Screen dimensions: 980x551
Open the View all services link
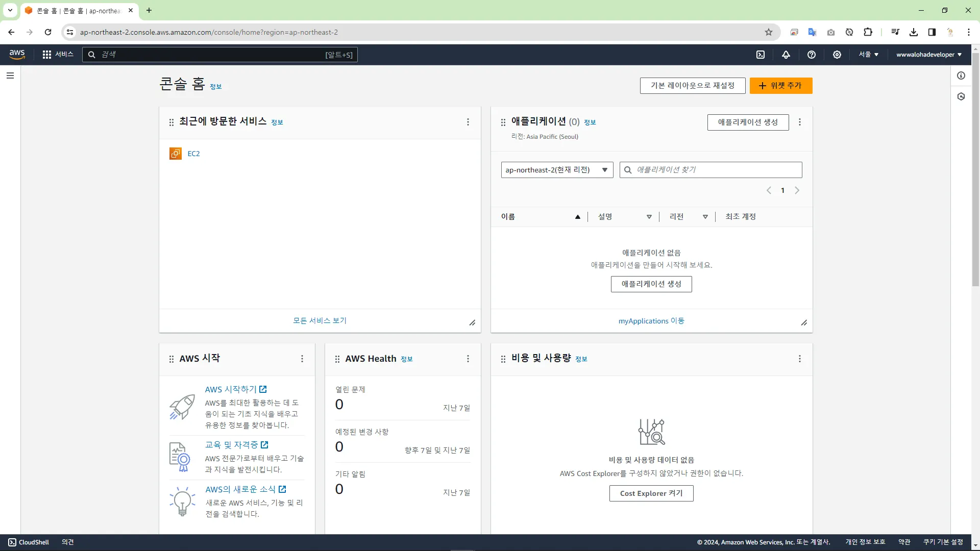tap(320, 320)
